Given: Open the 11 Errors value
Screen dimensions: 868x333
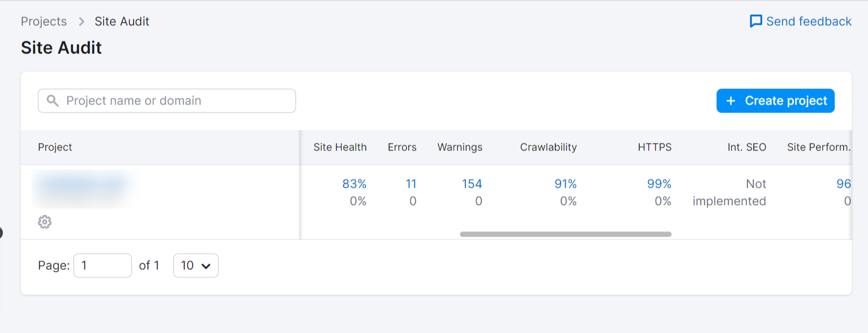Looking at the screenshot, I should (411, 184).
